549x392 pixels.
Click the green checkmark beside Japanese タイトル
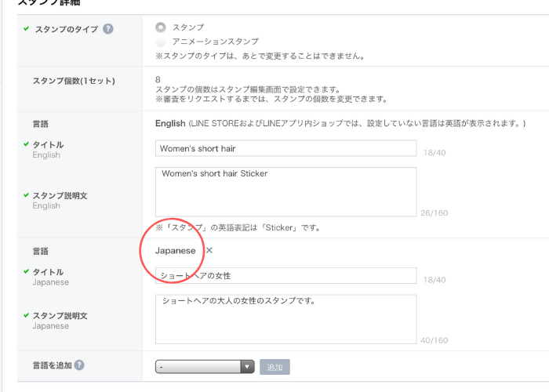point(26,272)
